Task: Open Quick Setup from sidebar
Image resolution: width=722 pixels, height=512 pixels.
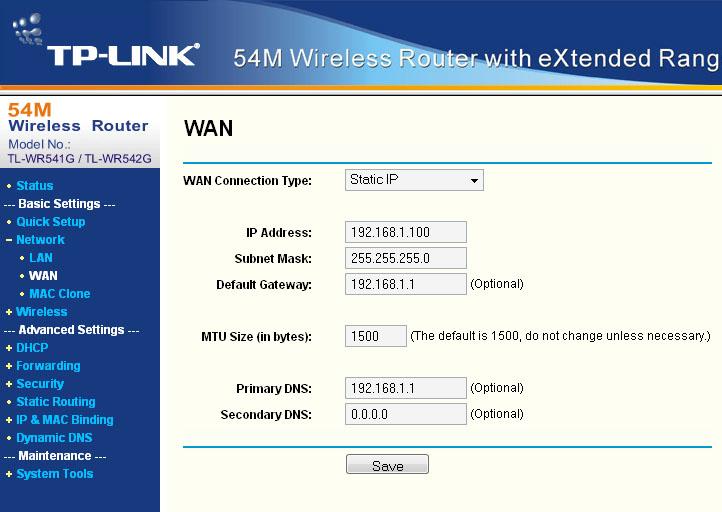Action: (51, 221)
